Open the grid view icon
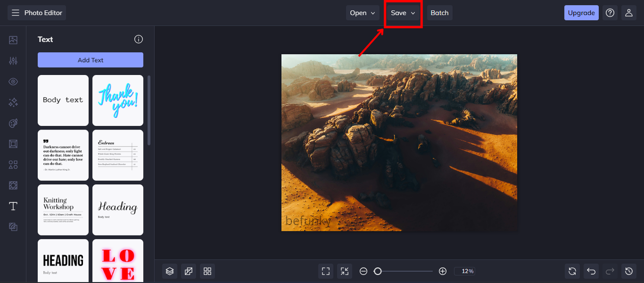This screenshot has height=283, width=644. (207, 271)
